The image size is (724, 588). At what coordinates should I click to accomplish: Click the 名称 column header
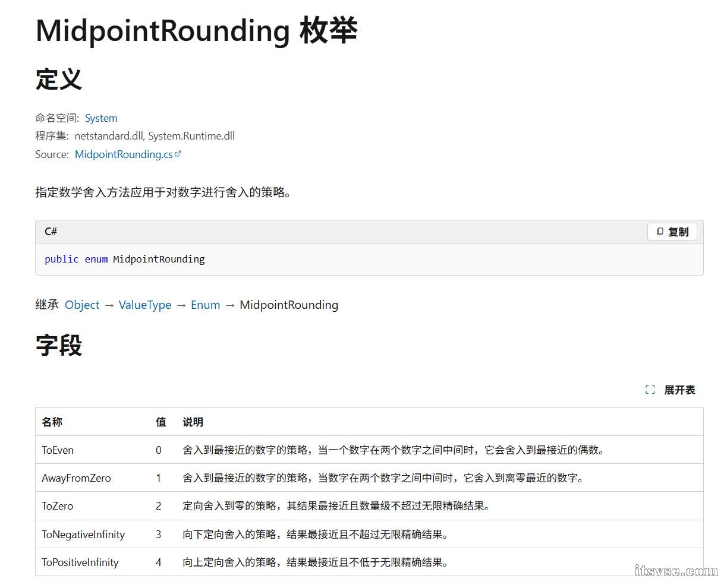pyautogui.click(x=52, y=422)
